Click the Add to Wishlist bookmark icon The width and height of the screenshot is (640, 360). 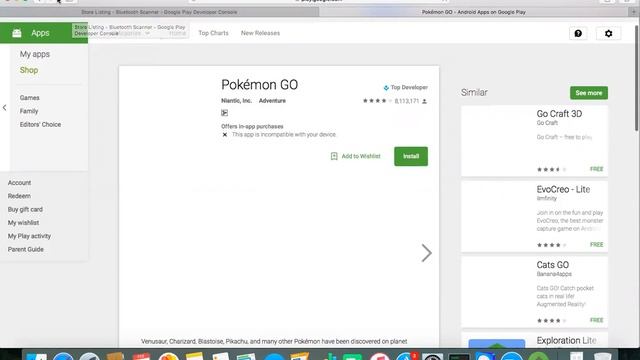(x=334, y=156)
